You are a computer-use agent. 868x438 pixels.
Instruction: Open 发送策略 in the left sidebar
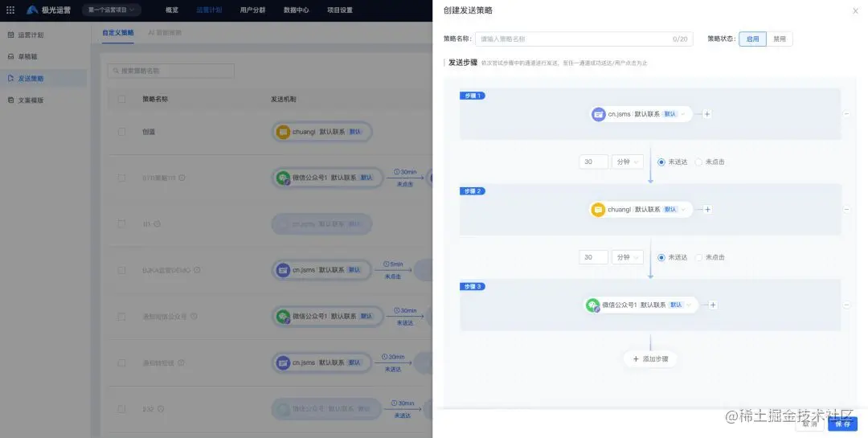coord(43,78)
